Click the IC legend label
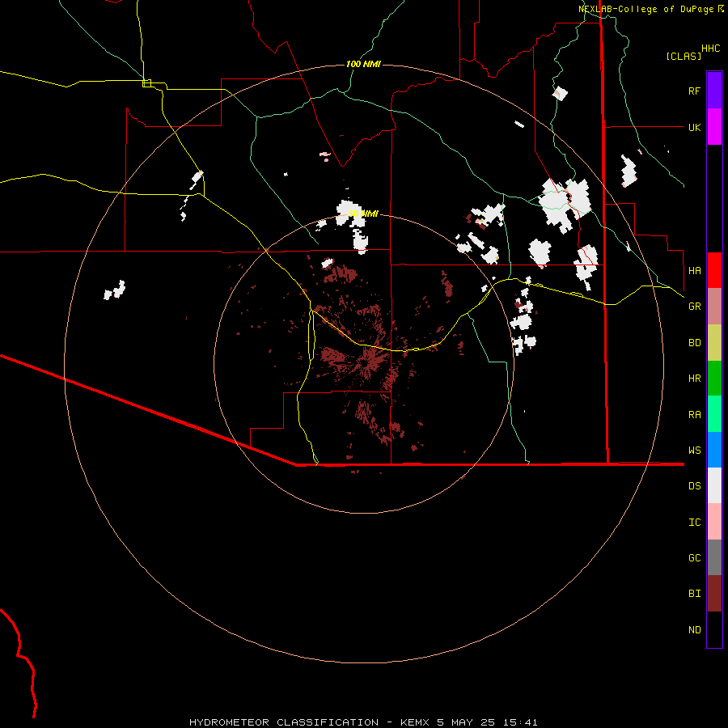Image resolution: width=728 pixels, height=728 pixels. [x=694, y=523]
